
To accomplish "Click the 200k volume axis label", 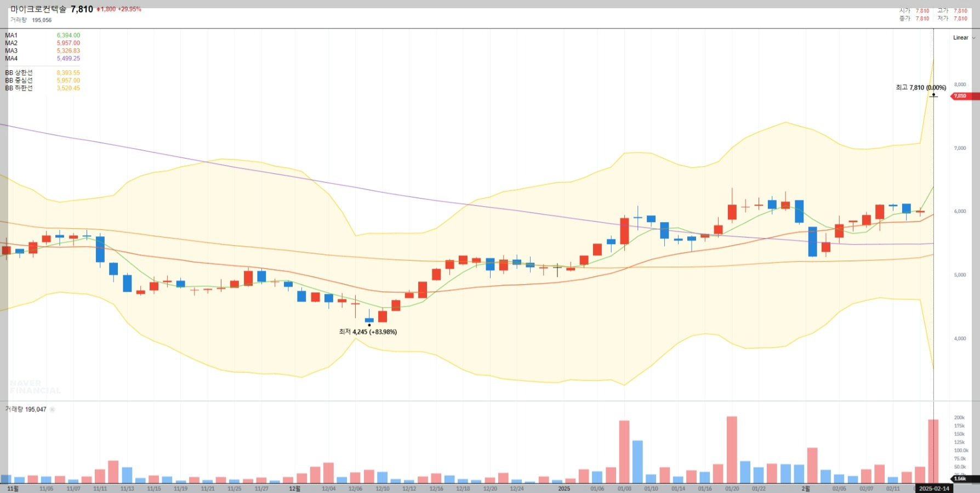I will (959, 417).
